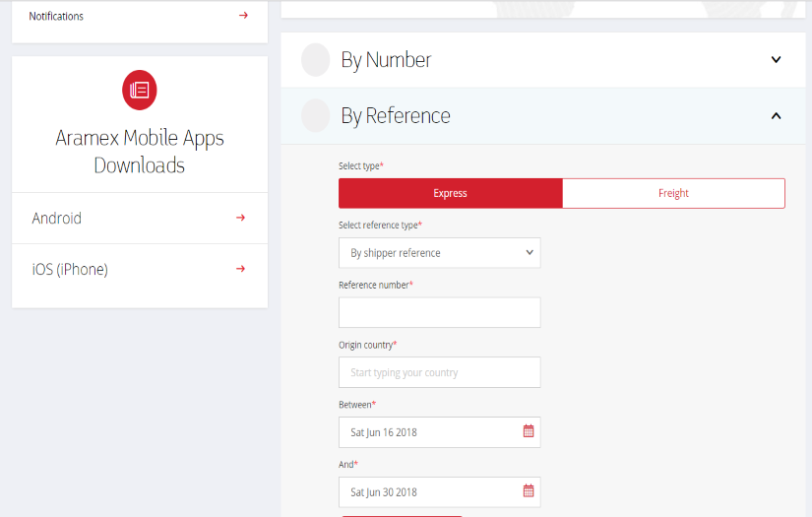
Task: Select the By Number circle indicator
Action: [x=315, y=59]
